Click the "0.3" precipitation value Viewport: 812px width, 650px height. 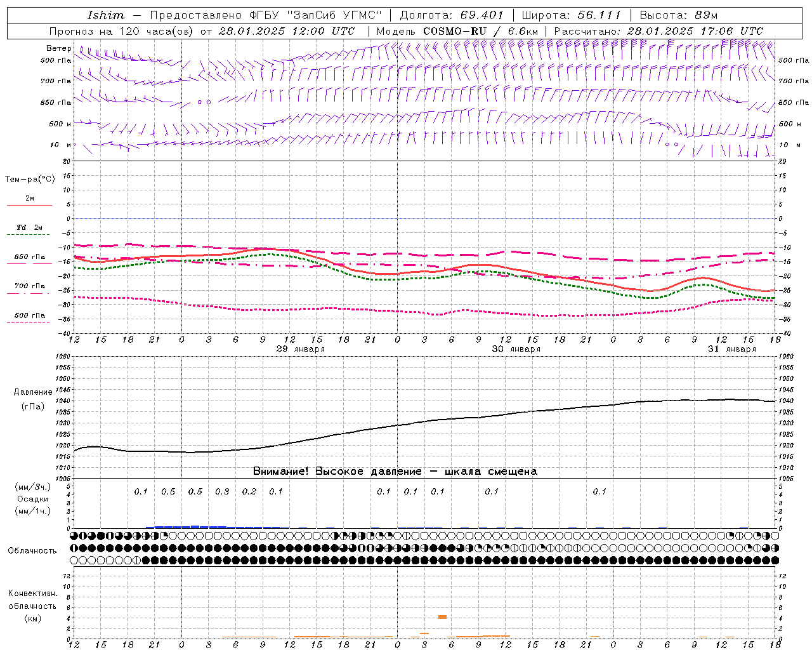pyautogui.click(x=222, y=492)
